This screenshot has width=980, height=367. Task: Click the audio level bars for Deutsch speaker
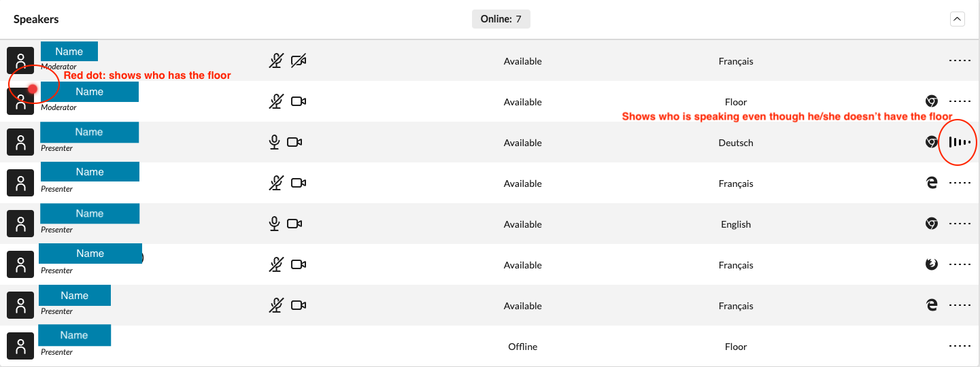click(x=959, y=143)
